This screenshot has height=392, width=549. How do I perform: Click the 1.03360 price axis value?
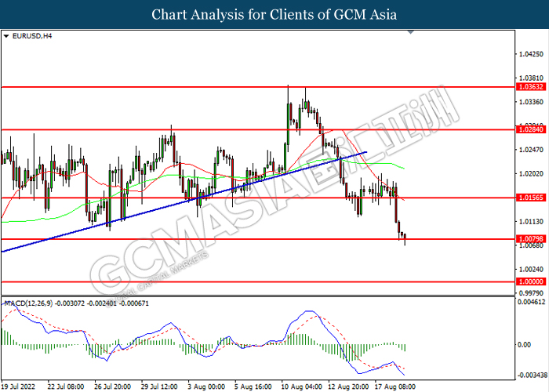click(x=531, y=102)
